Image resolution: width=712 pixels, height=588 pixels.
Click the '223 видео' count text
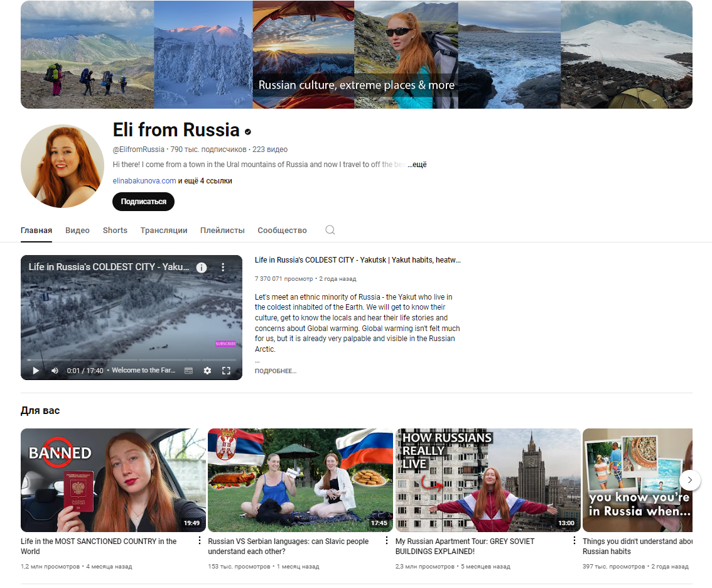[270, 150]
